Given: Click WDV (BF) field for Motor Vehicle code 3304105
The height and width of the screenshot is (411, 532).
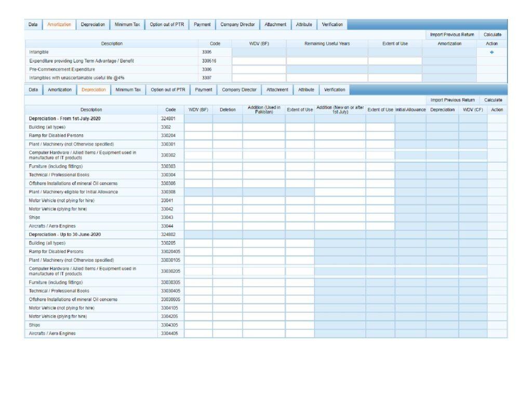Looking at the screenshot, I should (198, 308).
